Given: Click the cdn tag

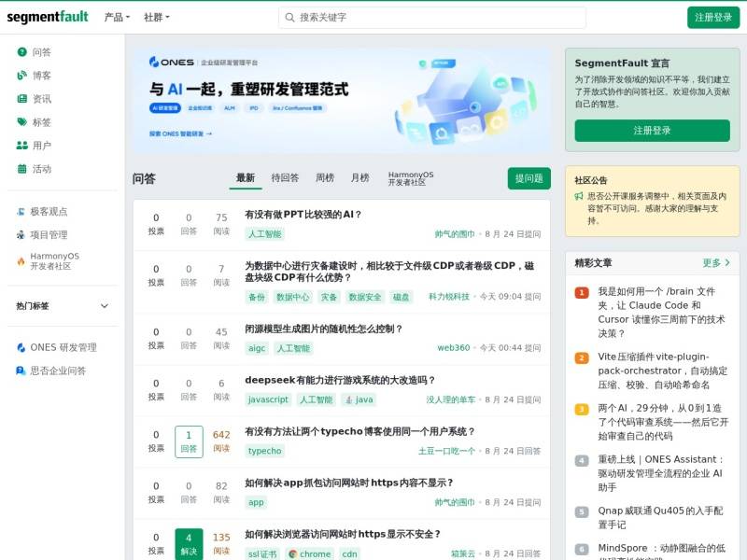Looking at the screenshot, I should click(x=349, y=553).
